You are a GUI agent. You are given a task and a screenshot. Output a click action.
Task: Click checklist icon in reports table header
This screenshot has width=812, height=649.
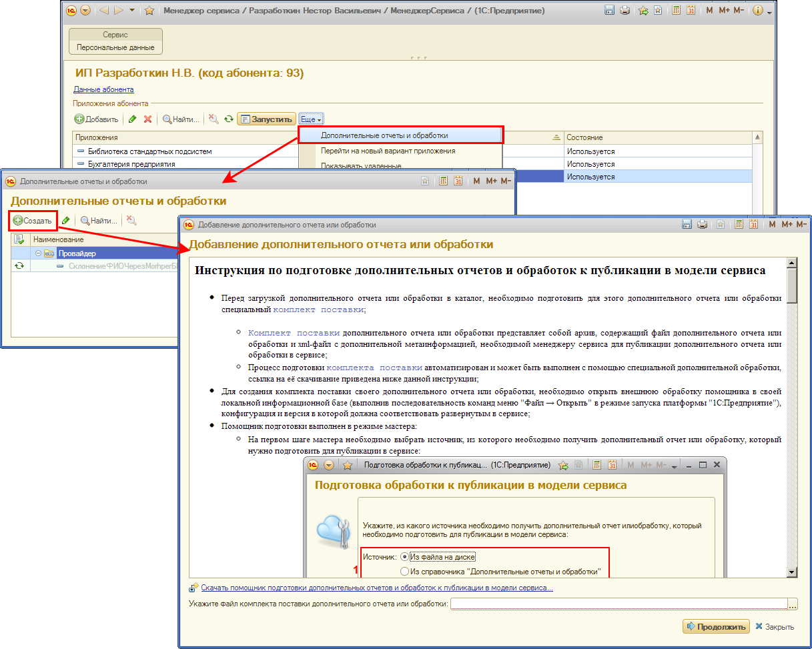pyautogui.click(x=19, y=239)
